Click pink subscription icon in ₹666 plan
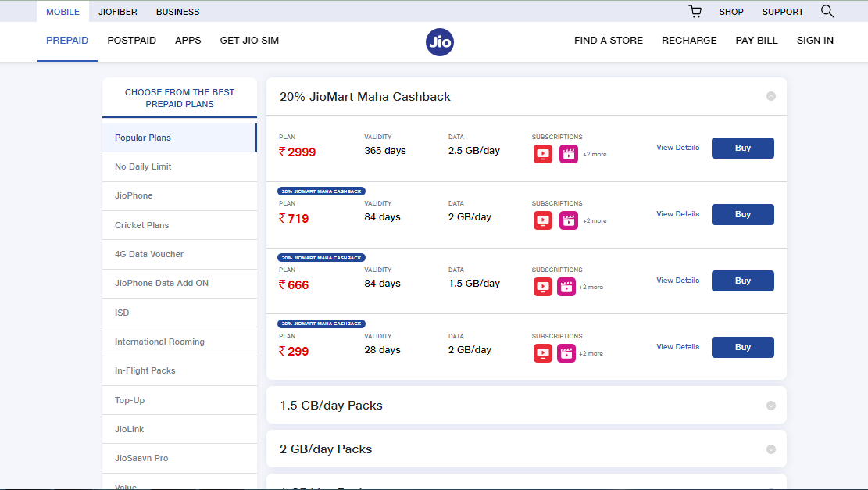Viewport: 868px width, 490px height. 566,287
